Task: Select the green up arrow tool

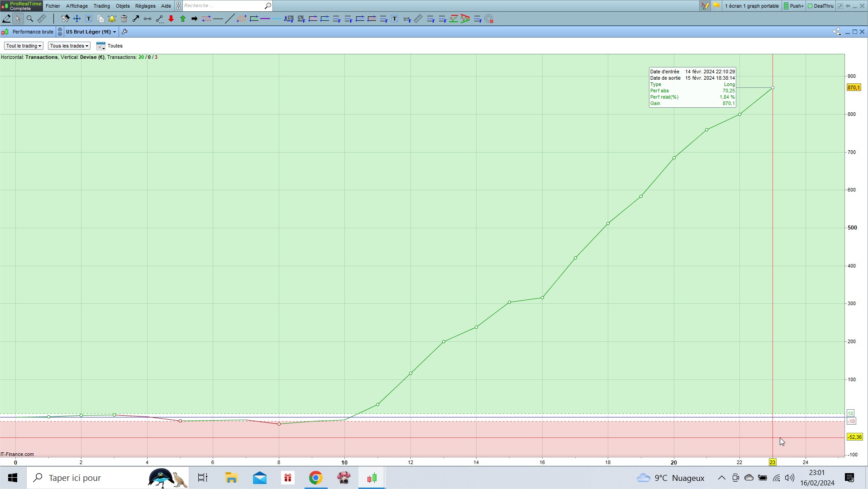Action: [x=183, y=19]
